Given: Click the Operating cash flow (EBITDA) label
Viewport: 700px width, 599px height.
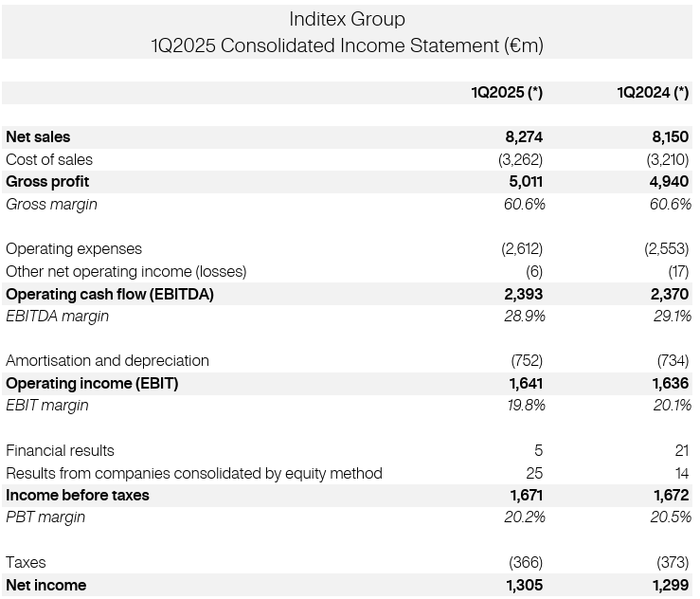Looking at the screenshot, I should tap(110, 294).
